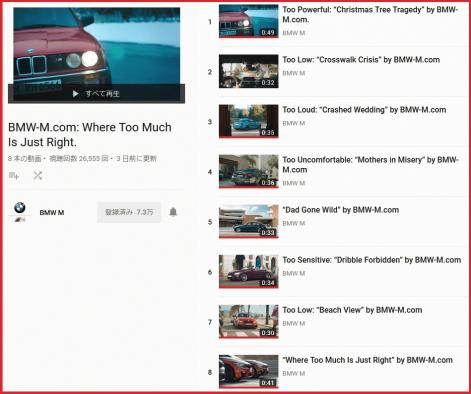Open title Too Uncomfortable: "Mothers in Misery"
This screenshot has width=471, height=394.
370,165
